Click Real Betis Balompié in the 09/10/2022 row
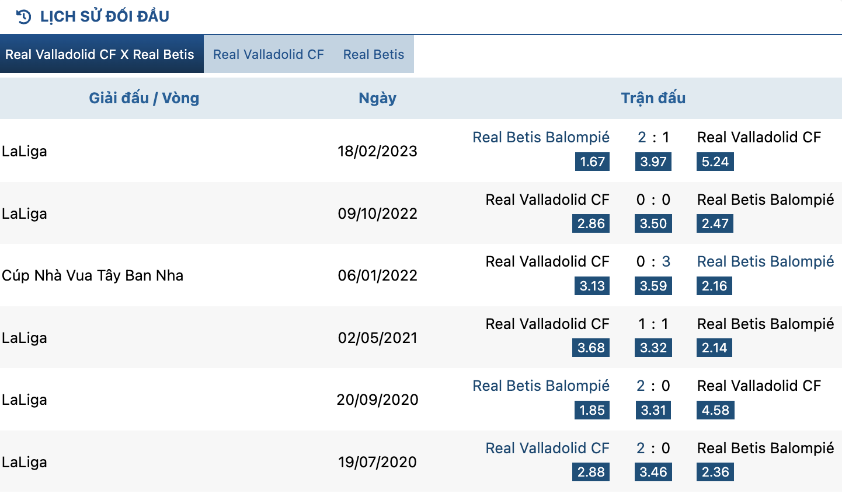The height and width of the screenshot is (504, 842). coord(766,199)
